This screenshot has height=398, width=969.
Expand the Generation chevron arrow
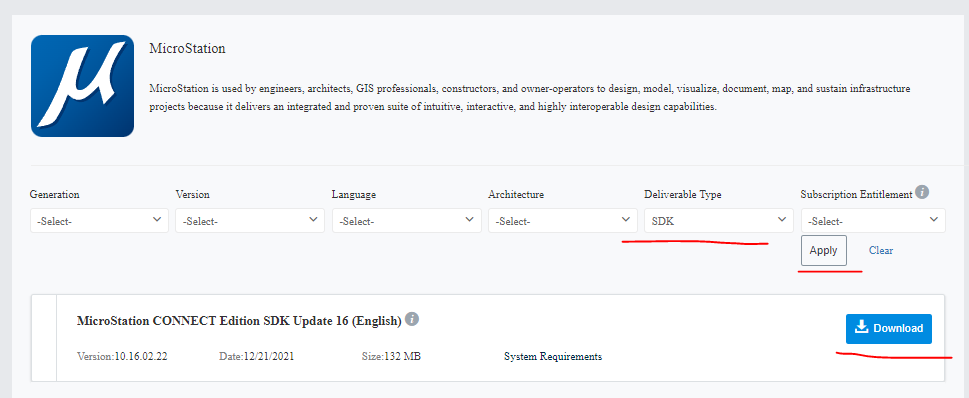157,219
